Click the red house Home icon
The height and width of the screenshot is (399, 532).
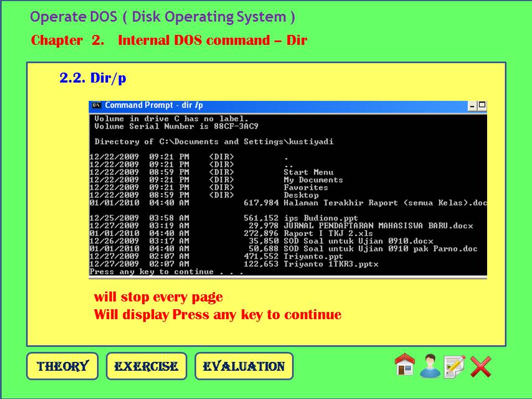click(x=404, y=365)
